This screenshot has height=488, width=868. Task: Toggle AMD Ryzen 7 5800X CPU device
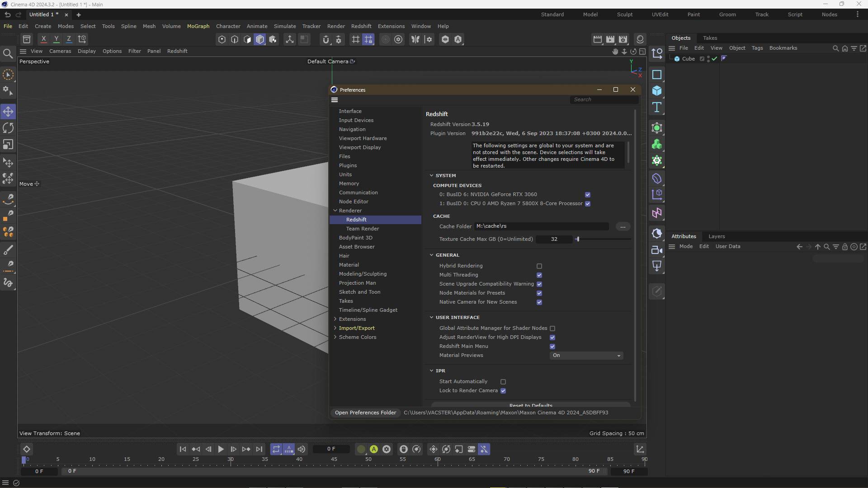(588, 204)
